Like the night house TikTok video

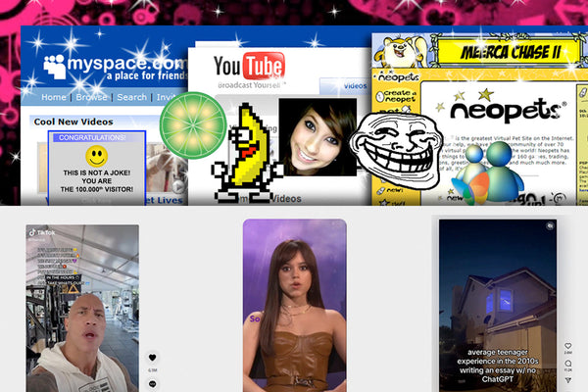click(568, 346)
